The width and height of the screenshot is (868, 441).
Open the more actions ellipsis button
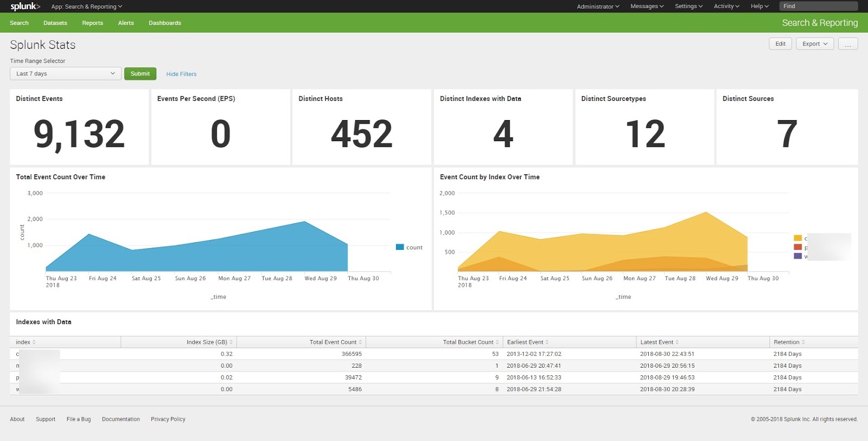[847, 44]
